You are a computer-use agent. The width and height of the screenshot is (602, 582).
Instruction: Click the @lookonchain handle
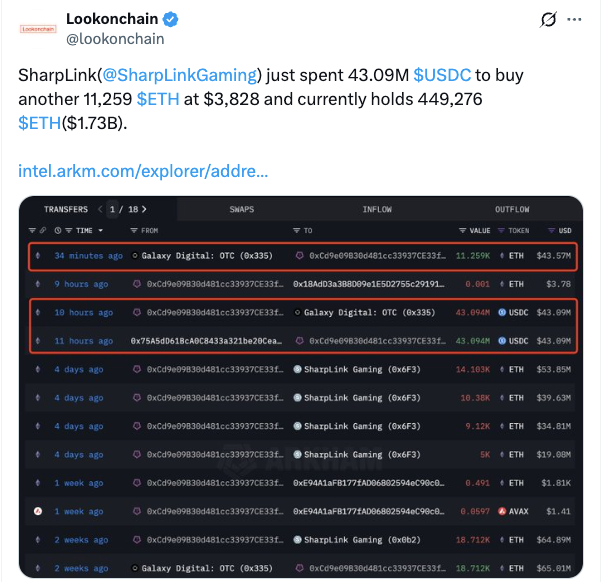click(115, 39)
